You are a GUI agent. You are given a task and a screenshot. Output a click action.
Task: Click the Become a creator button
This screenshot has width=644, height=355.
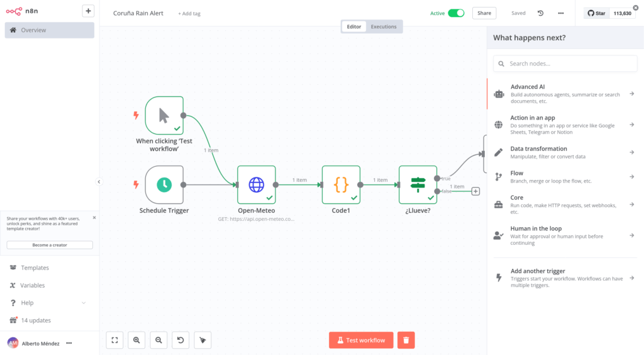coord(50,245)
